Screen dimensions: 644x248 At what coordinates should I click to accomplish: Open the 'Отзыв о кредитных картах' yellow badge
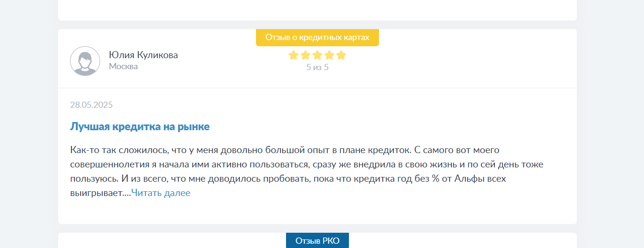pos(317,37)
